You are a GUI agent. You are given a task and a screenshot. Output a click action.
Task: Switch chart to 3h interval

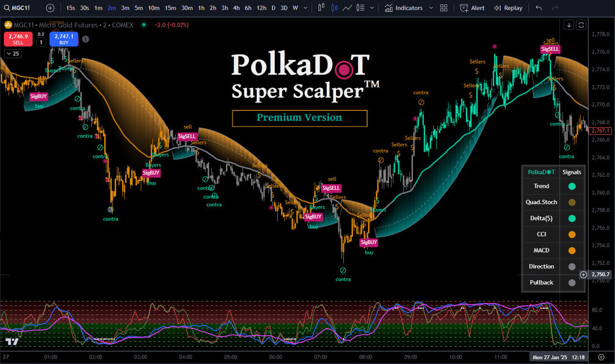(225, 8)
